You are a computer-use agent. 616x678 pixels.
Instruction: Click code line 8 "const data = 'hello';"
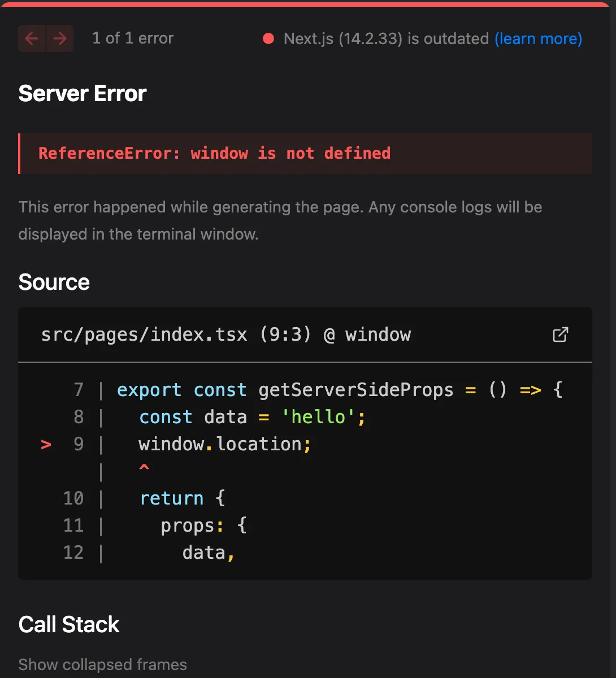point(253,417)
